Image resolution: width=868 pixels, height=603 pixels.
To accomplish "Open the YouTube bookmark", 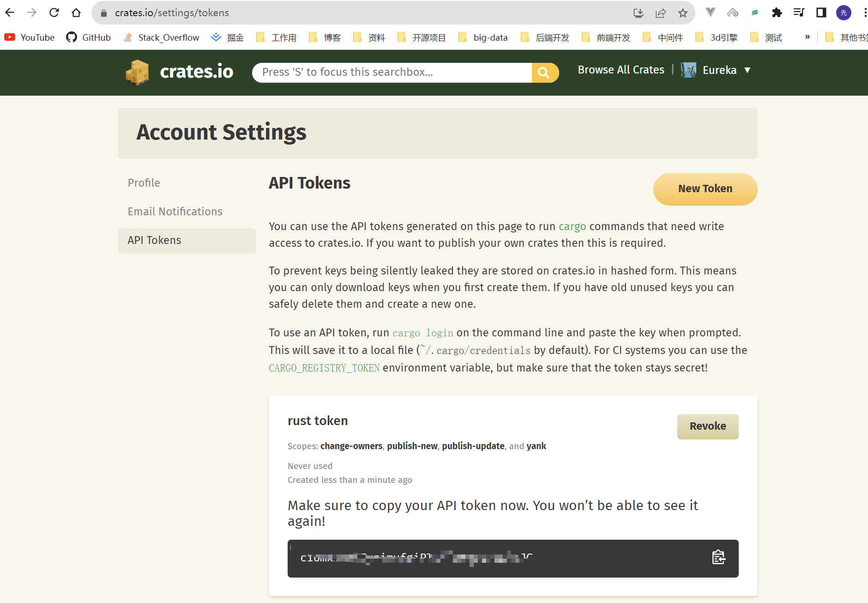I will 30,37.
